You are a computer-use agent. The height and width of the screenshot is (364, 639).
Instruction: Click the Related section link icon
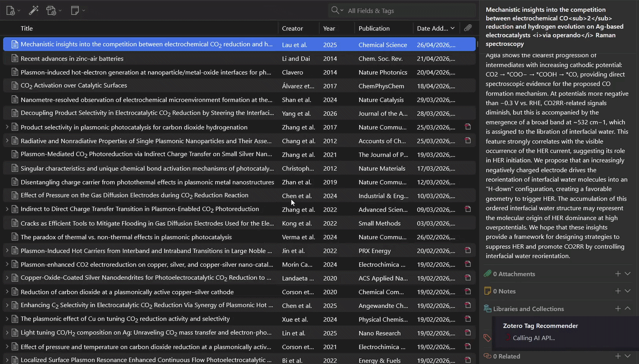(488, 356)
